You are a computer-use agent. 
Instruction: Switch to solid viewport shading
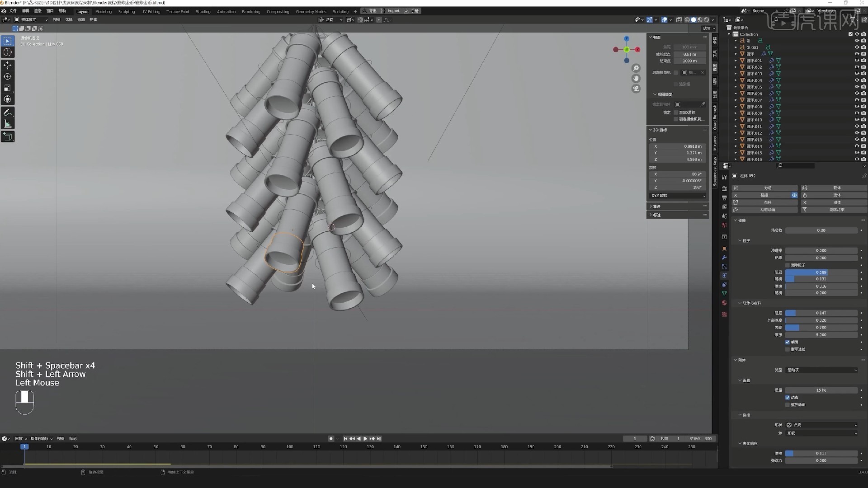[693, 20]
